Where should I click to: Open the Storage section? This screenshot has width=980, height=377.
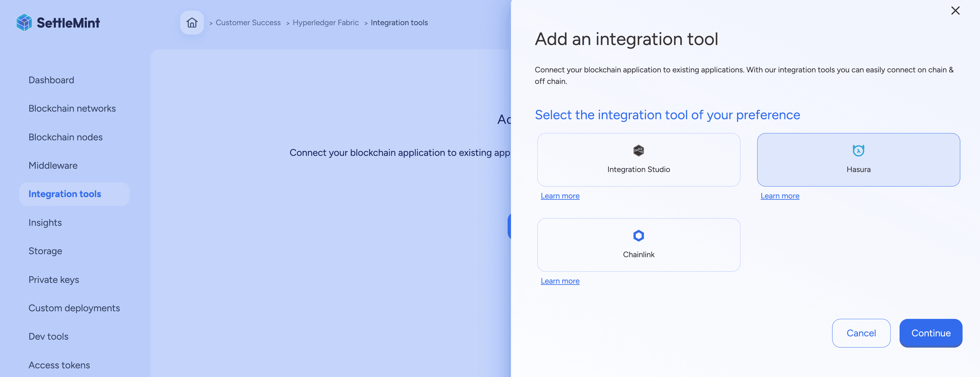tap(45, 252)
